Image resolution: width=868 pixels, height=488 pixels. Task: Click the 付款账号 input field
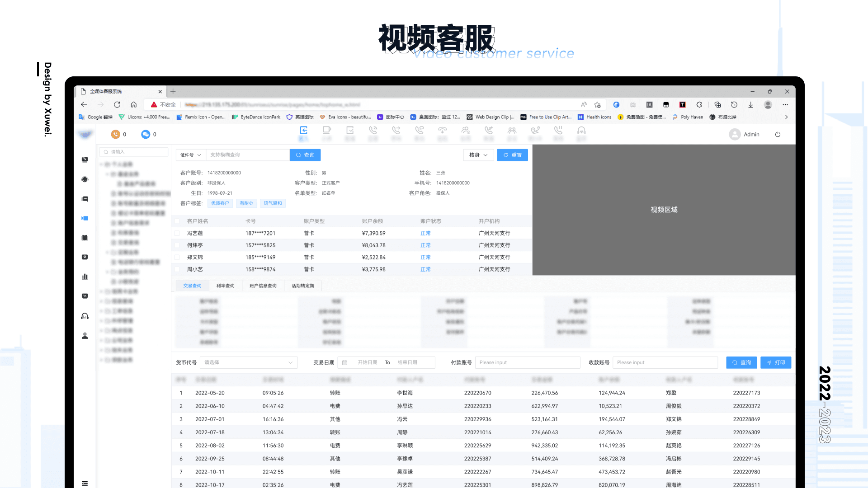point(527,362)
